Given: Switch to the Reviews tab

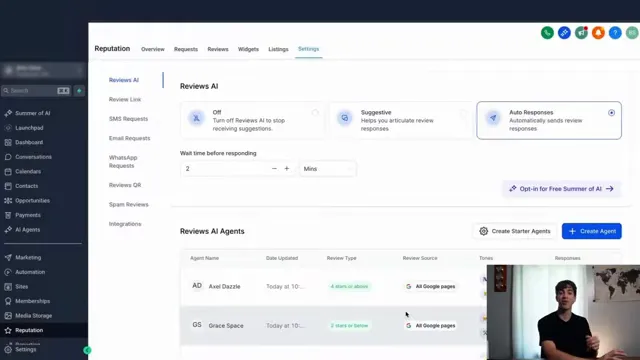Looking at the screenshot, I should pyautogui.click(x=218, y=49).
